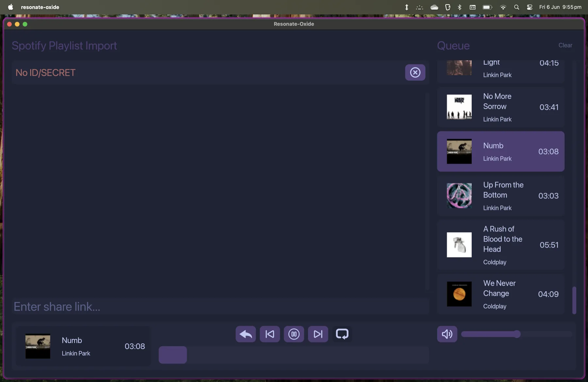This screenshot has width=588, height=382.
Task: Click the Queue heading
Action: tap(453, 46)
